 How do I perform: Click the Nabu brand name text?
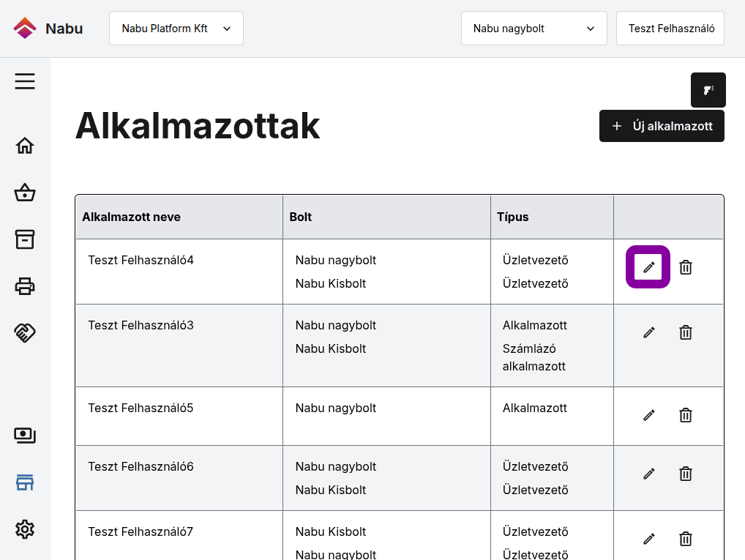(64, 29)
